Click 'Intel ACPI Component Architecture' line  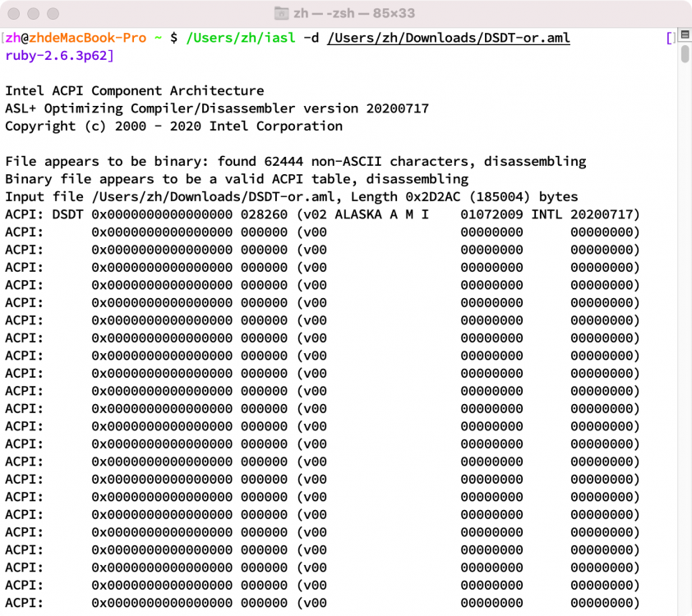pyautogui.click(x=135, y=91)
